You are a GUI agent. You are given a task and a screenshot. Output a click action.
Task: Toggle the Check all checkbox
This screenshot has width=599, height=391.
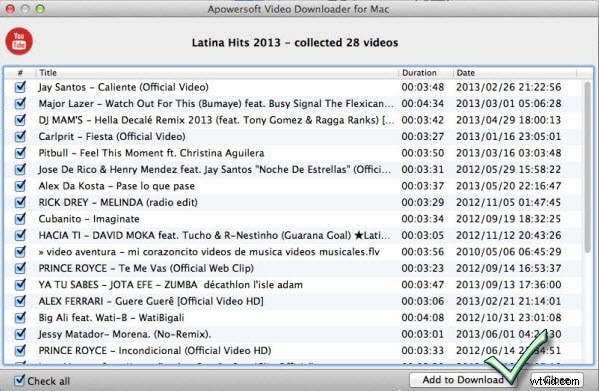[19, 380]
